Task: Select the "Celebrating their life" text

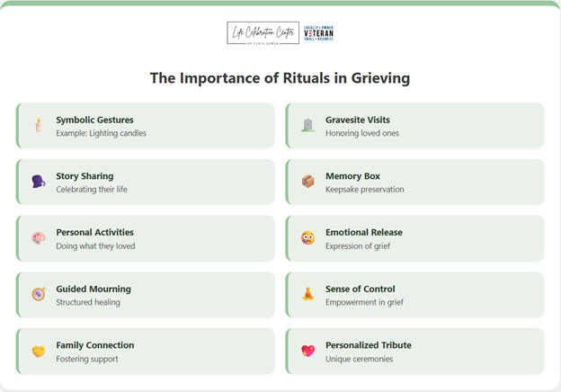Action: click(x=92, y=189)
